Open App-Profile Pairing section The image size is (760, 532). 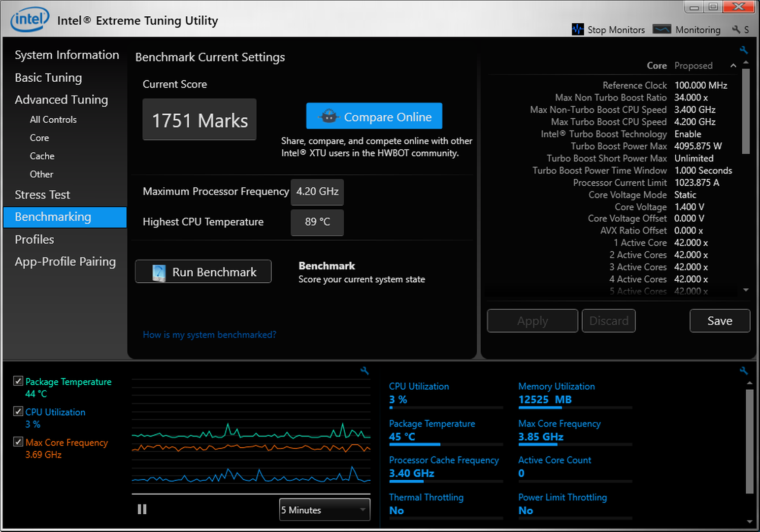tap(65, 262)
